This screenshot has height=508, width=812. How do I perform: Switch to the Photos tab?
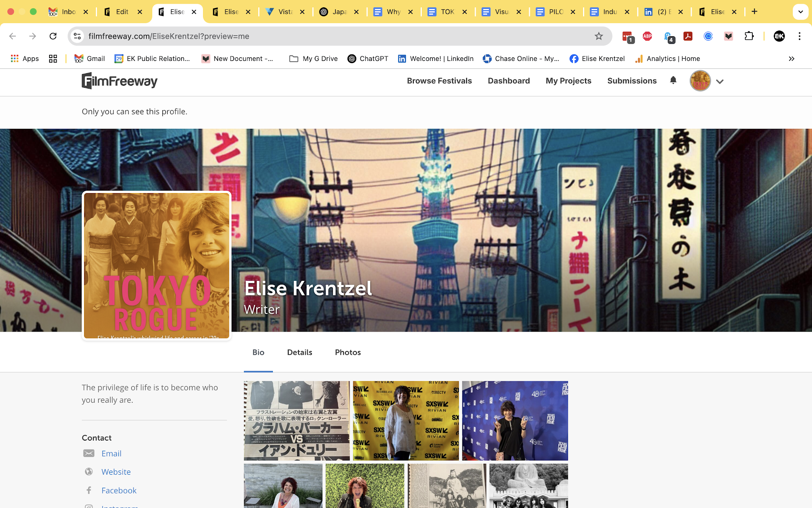coord(348,352)
